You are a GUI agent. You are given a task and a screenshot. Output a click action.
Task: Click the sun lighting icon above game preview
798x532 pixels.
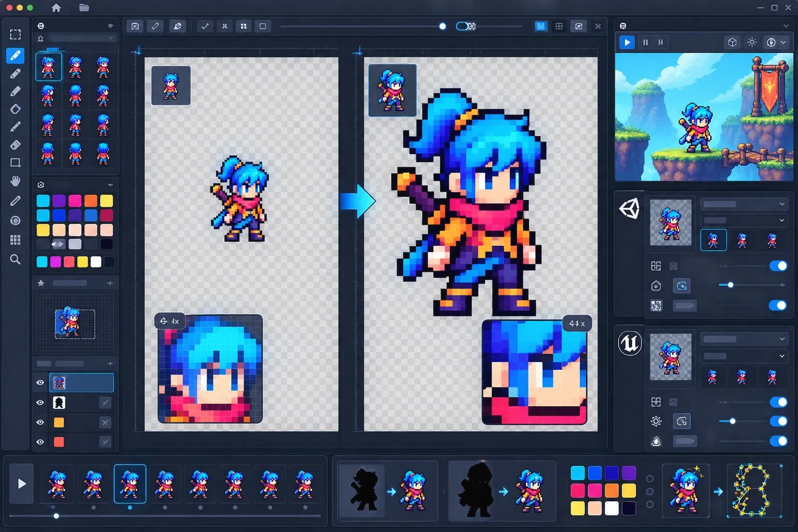pos(752,42)
